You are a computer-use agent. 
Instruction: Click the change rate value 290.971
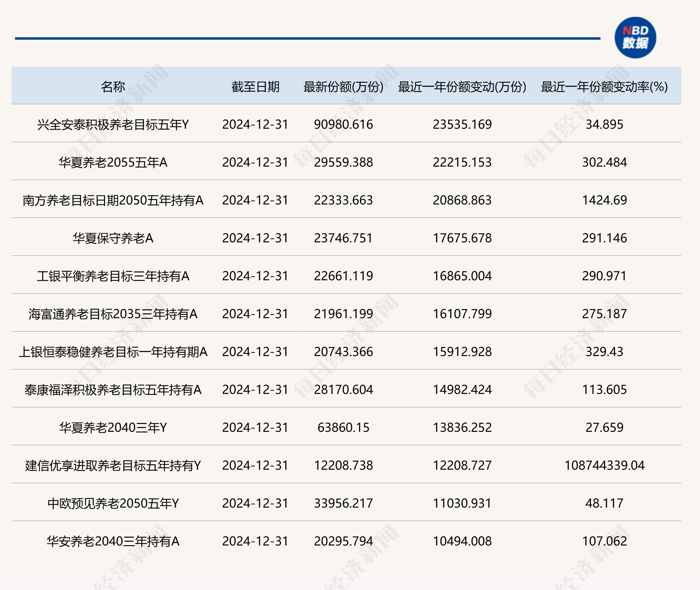coord(604,276)
